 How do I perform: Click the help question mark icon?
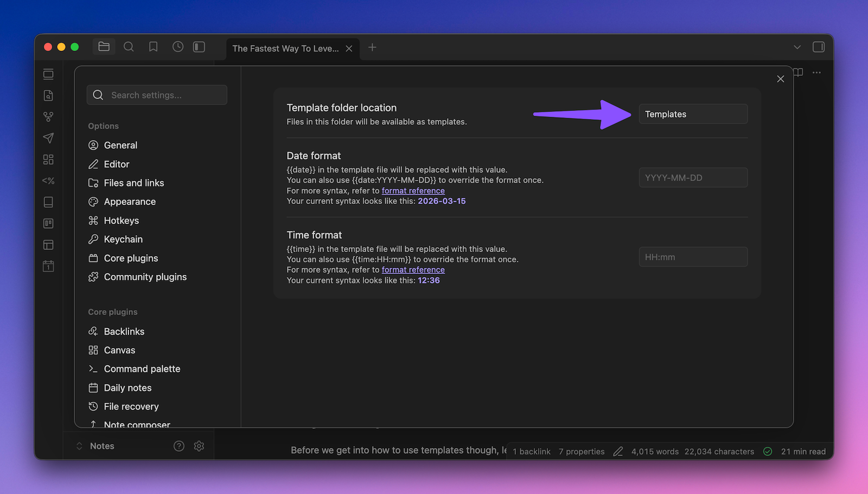tap(179, 446)
